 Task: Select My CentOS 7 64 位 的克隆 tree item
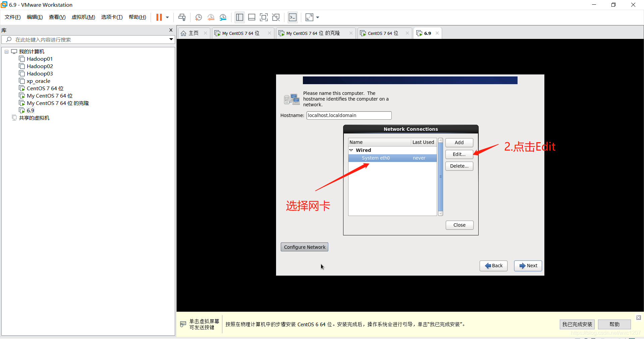point(58,103)
